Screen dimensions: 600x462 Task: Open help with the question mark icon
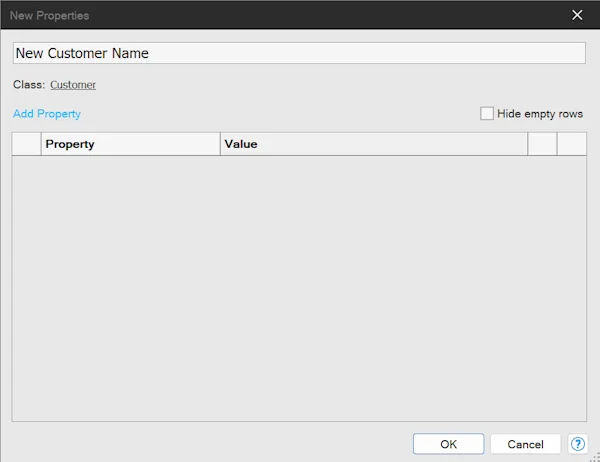tap(577, 444)
